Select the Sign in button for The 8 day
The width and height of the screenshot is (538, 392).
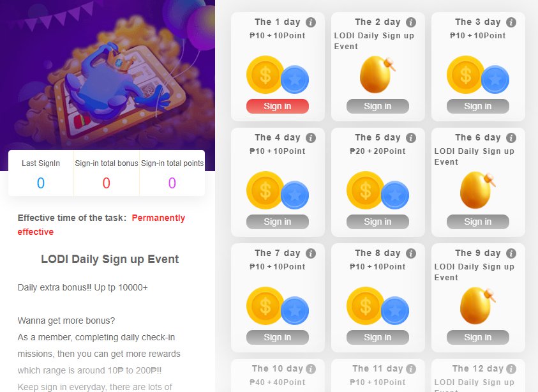(x=377, y=338)
